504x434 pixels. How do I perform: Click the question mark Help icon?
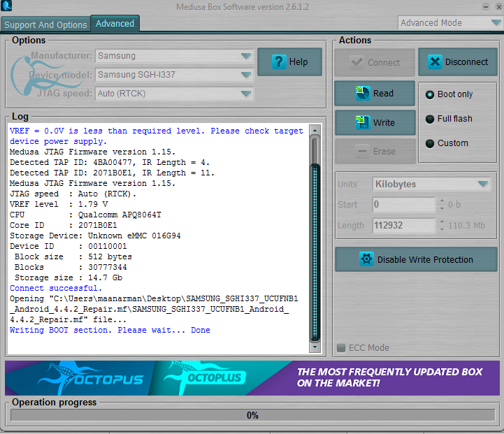coord(279,62)
